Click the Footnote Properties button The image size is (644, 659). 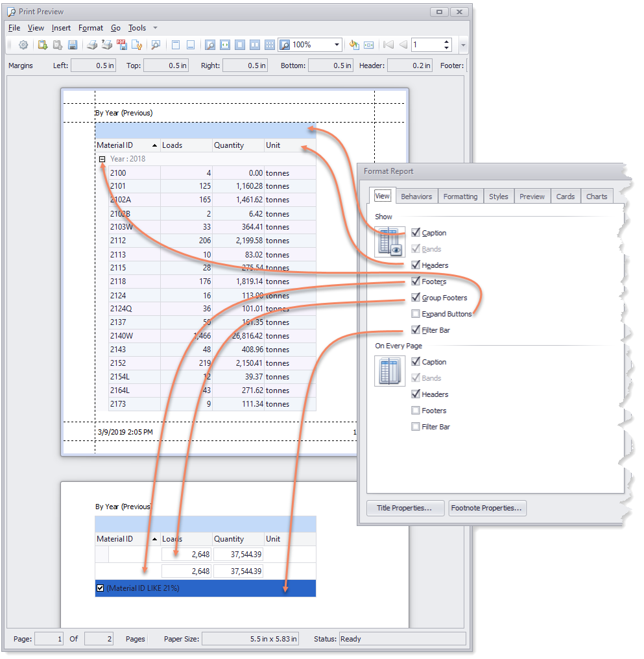coord(487,508)
